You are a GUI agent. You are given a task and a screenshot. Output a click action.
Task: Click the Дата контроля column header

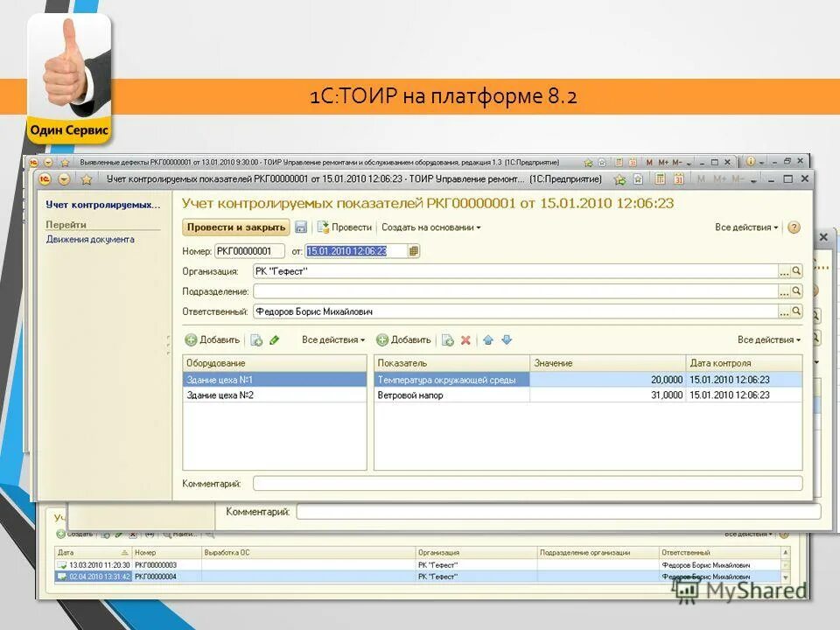[744, 362]
